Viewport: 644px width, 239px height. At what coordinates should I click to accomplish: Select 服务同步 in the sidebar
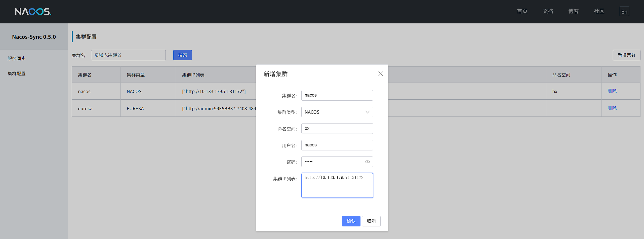pos(17,58)
